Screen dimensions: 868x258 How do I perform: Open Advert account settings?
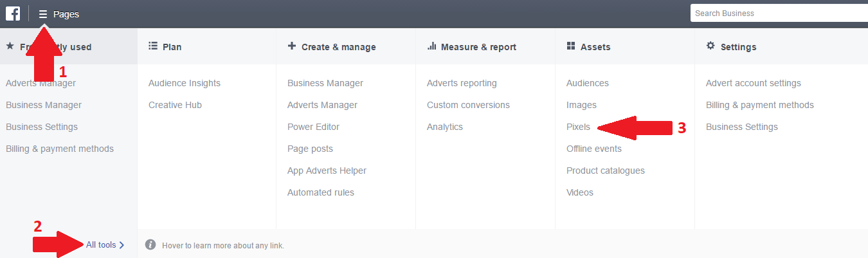753,83
